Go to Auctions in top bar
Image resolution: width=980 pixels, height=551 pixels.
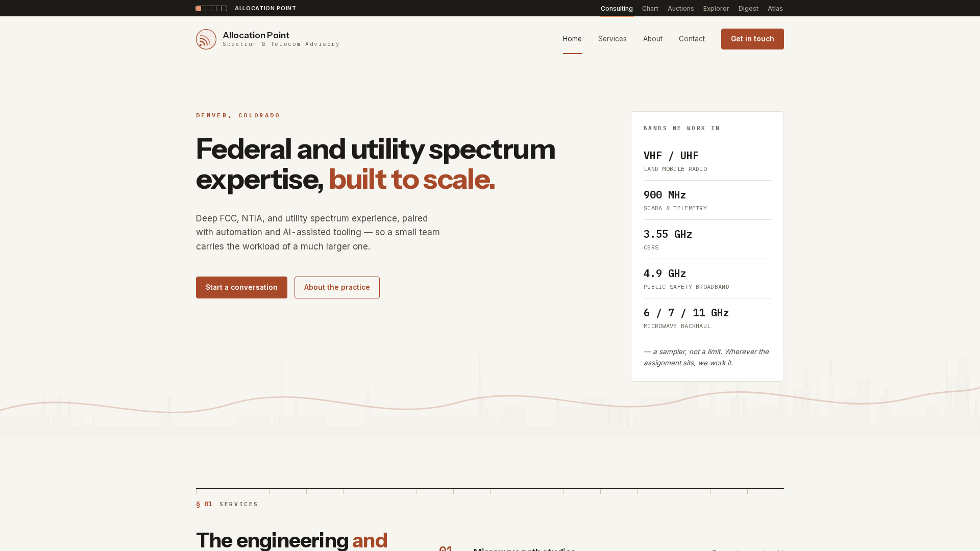click(681, 8)
